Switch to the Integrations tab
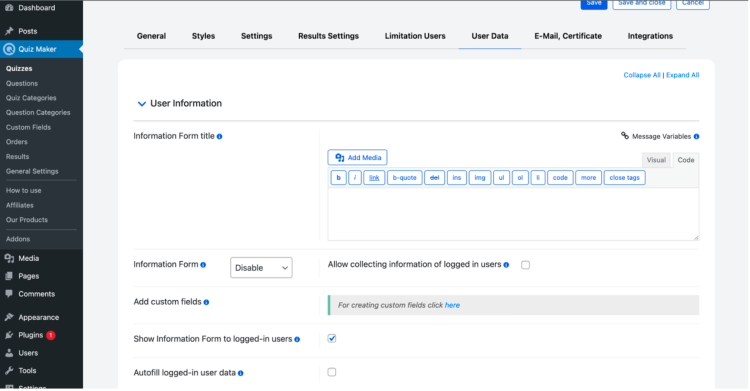 point(650,36)
